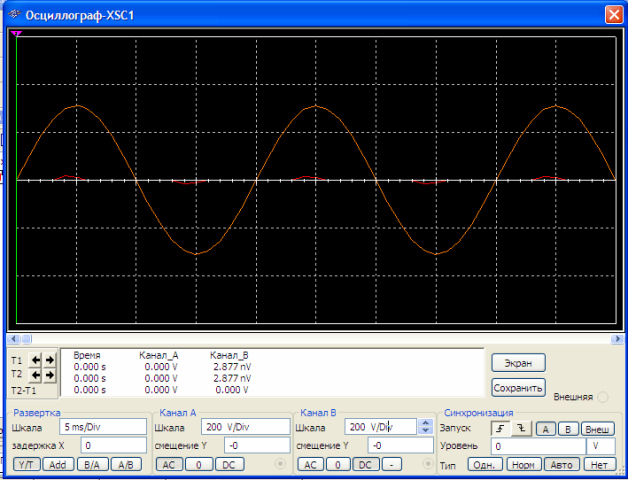Viewport: 628px width, 480px height.
Task: Increase Channel B scale with up stepper
Action: pos(425,423)
